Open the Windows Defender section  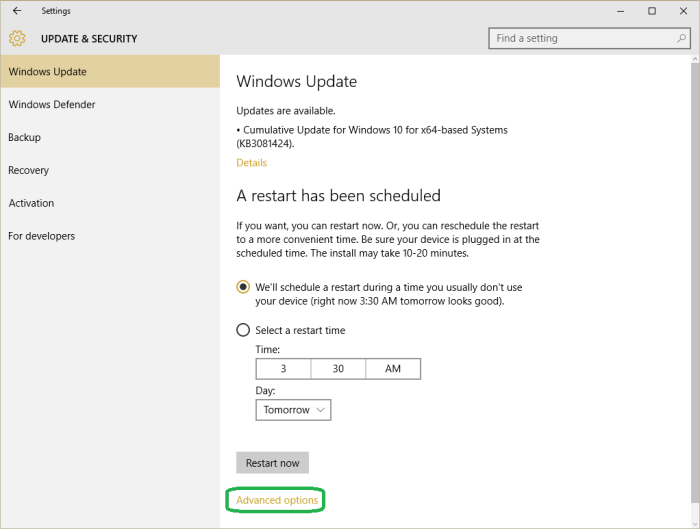[110, 104]
